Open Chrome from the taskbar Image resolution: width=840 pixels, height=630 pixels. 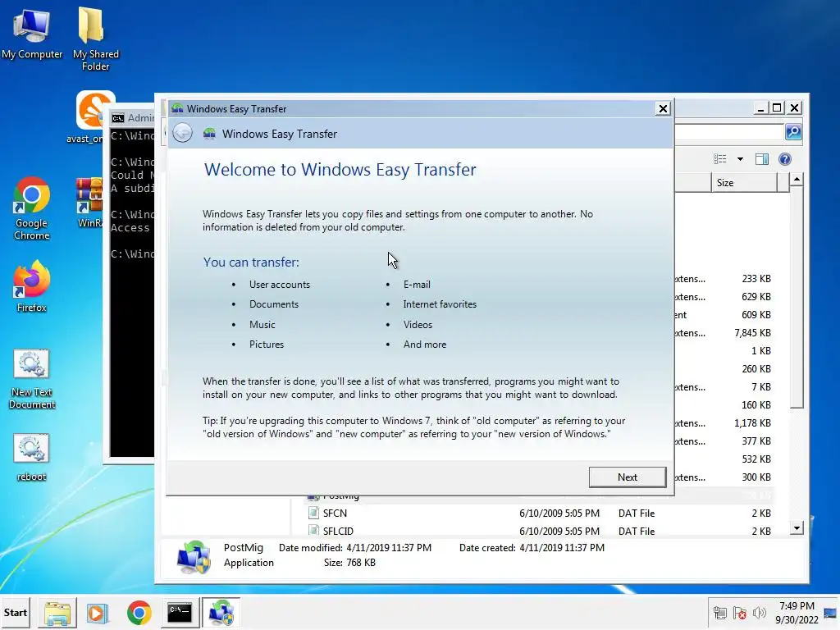click(x=139, y=613)
